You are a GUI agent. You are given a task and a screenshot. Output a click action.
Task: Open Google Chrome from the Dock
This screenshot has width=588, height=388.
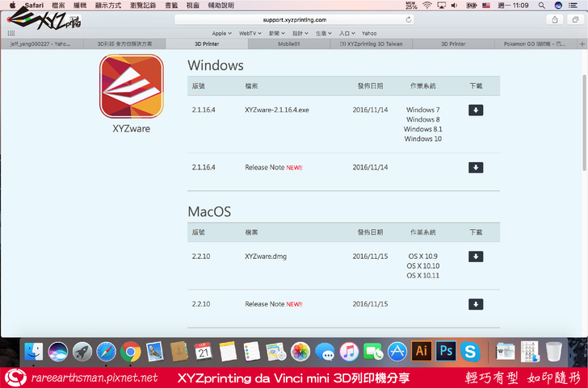(131, 352)
